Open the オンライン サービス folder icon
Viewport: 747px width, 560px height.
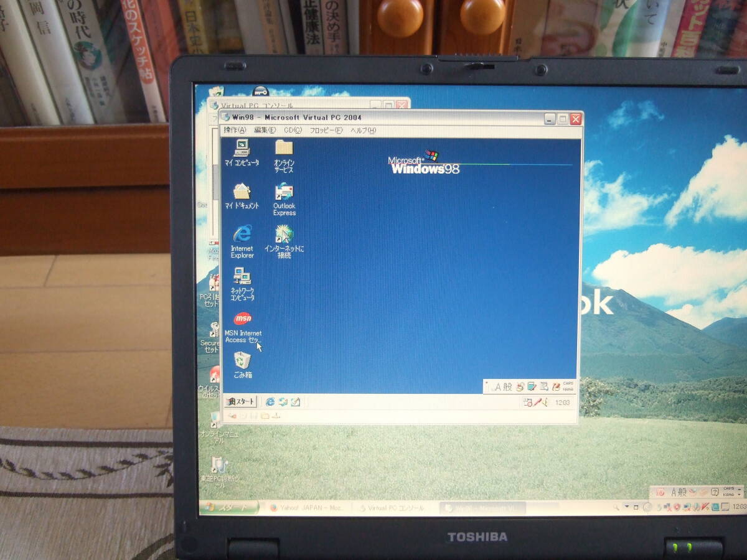284,156
